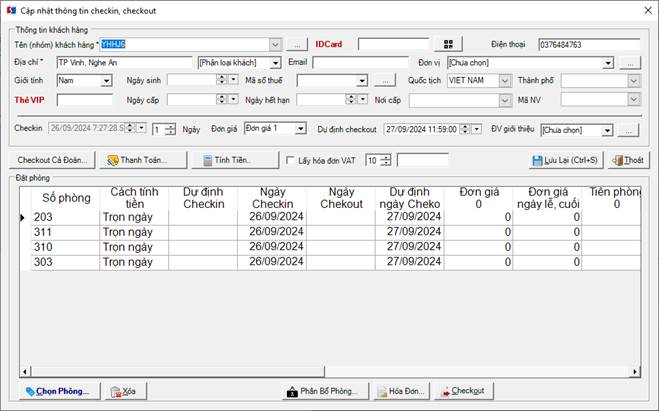659x411 pixels.
Task: Open Ngày hết hạn date picker dropdown
Action: coord(362,99)
